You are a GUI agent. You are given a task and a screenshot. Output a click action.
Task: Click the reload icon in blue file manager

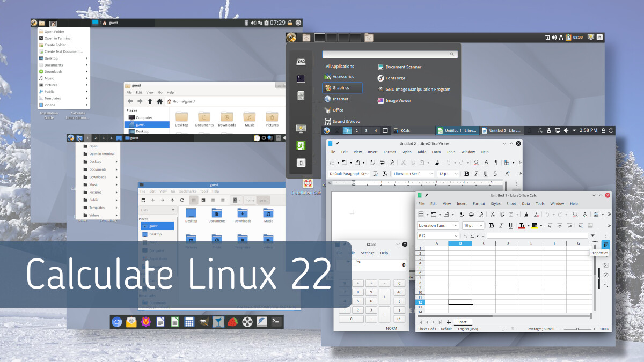click(x=182, y=200)
